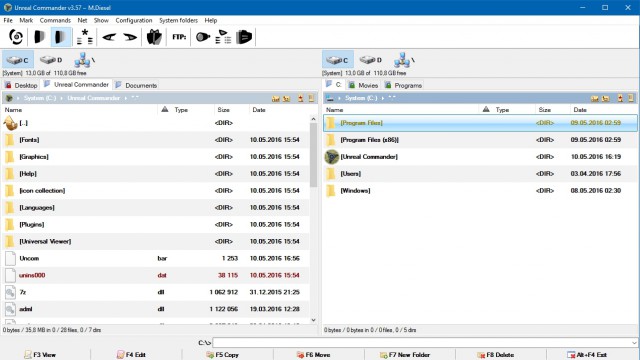Click the F3 View button

click(40, 355)
